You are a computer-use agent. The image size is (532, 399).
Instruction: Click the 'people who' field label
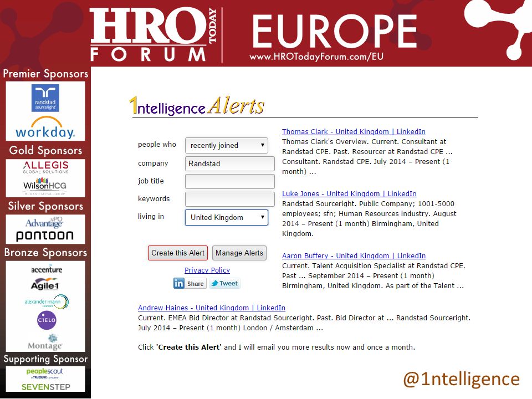pyautogui.click(x=157, y=145)
